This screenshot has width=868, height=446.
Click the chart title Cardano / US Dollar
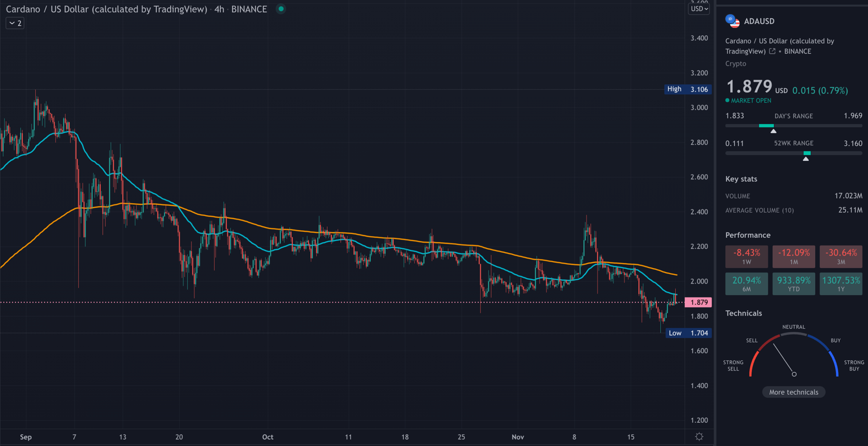(x=107, y=9)
